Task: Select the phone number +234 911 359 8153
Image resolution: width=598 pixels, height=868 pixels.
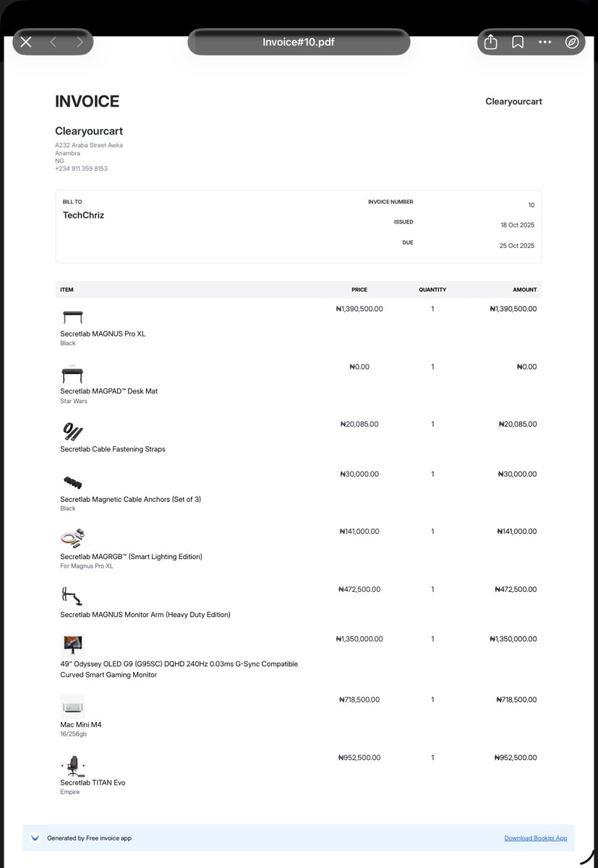Action: (81, 169)
